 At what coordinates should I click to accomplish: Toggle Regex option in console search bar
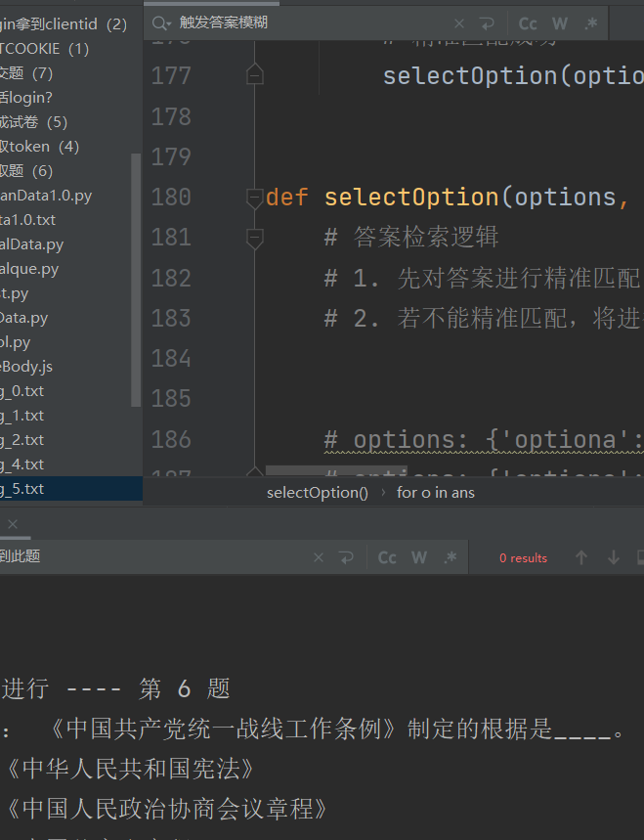coord(451,557)
